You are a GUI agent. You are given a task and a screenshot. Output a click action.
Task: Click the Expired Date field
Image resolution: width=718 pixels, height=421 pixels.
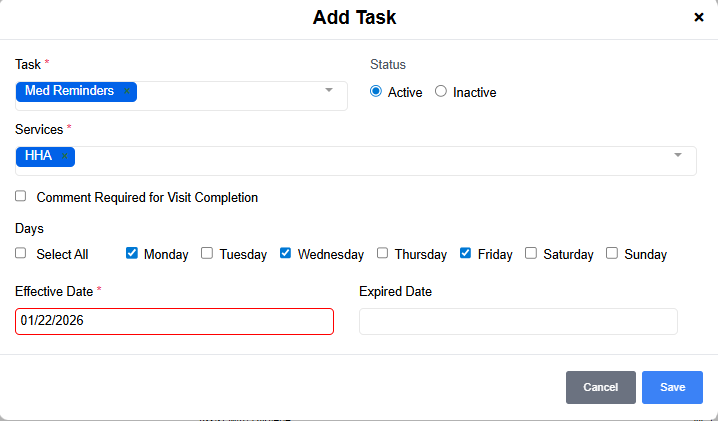pyautogui.click(x=518, y=321)
